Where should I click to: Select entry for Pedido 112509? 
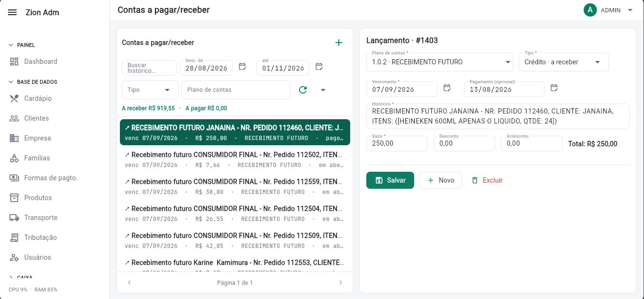[x=235, y=240]
